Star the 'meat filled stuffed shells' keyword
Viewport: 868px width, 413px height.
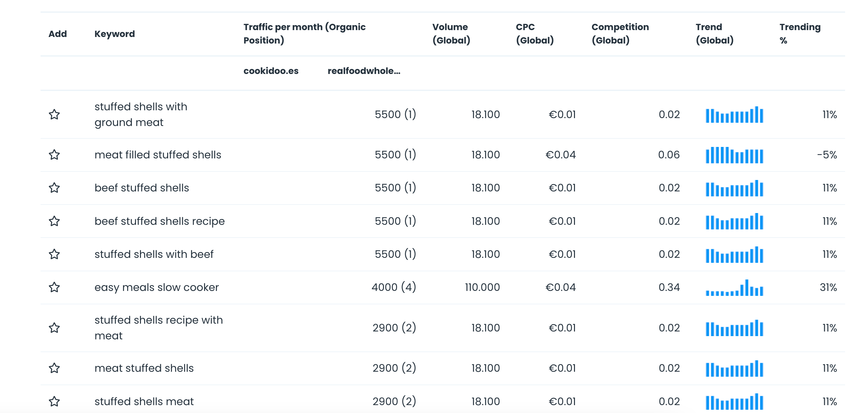[54, 155]
